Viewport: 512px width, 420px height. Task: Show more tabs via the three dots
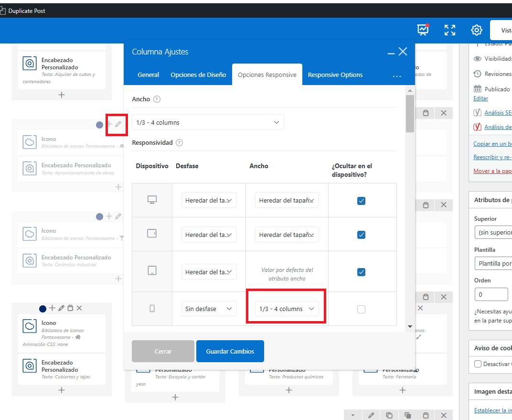[x=397, y=76]
